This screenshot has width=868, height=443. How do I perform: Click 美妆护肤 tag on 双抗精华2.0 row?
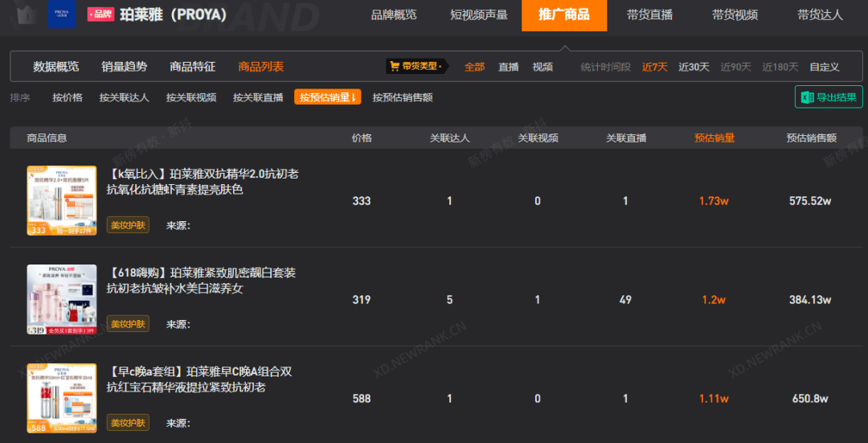pyautogui.click(x=128, y=225)
